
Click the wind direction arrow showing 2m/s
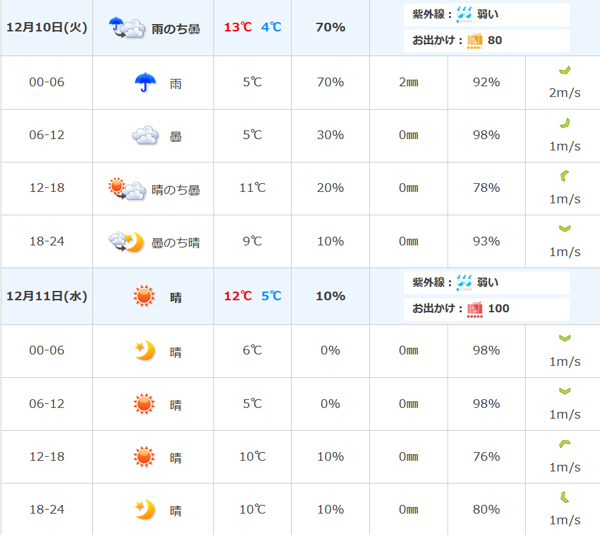(564, 71)
